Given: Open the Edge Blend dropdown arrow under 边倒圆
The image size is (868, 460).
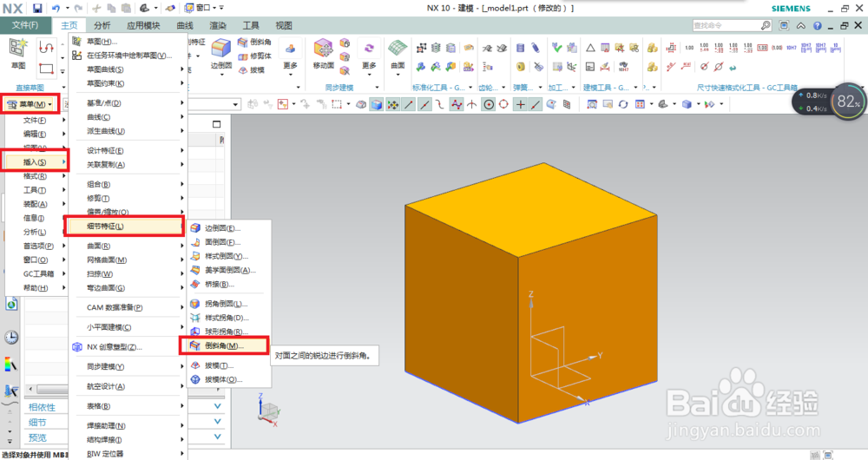Looking at the screenshot, I should click(220, 74).
